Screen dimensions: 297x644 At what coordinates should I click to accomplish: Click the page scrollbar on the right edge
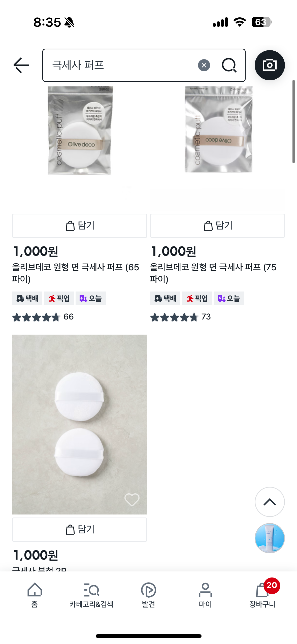click(293, 121)
